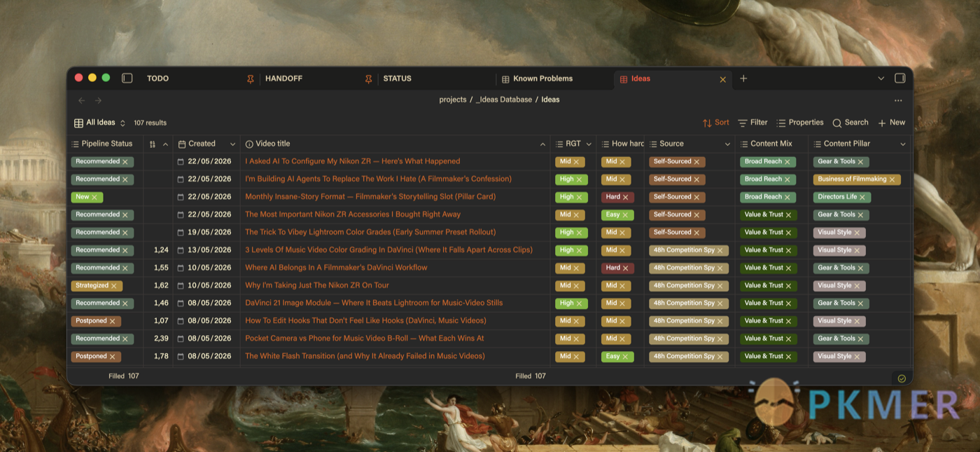Click the calendar icon in Created header
The image size is (980, 452).
pos(182,144)
